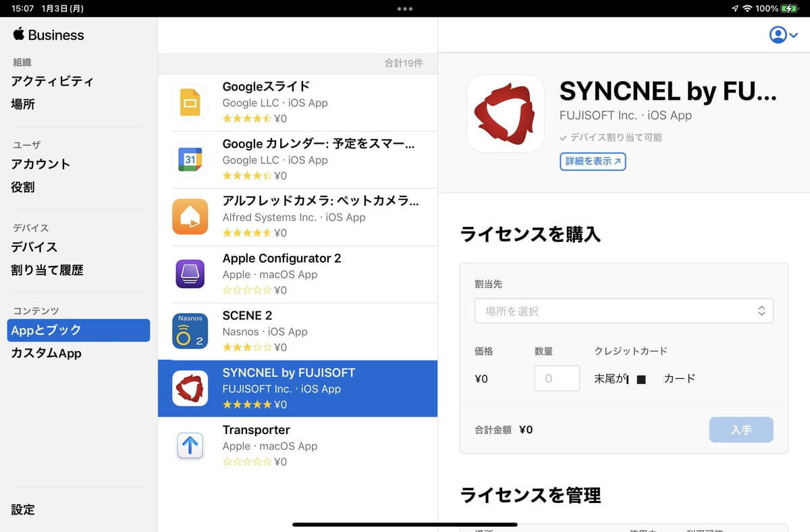Select the Transporter app icon
The height and width of the screenshot is (532, 810).
(190, 446)
